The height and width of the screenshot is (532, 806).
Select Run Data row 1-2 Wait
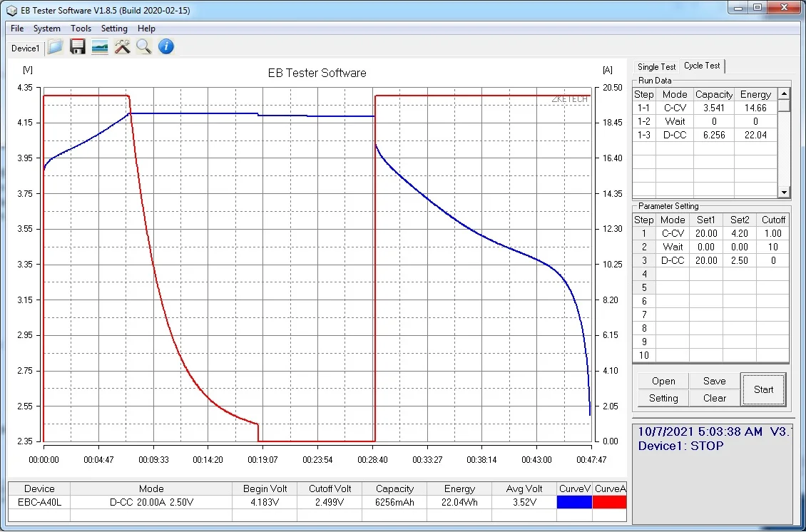pos(705,121)
